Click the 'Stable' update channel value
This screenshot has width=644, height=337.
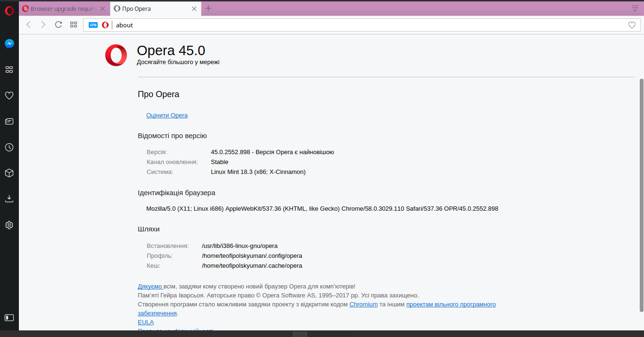click(x=219, y=162)
